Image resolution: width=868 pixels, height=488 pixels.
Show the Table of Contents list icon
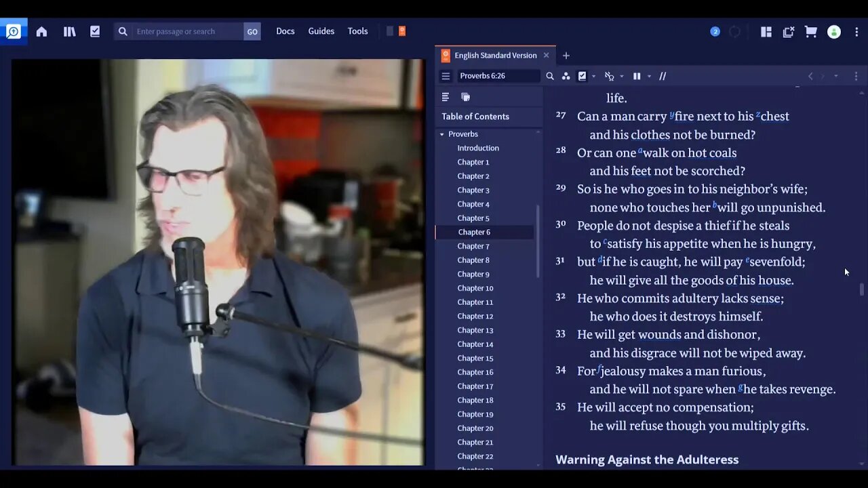click(446, 97)
